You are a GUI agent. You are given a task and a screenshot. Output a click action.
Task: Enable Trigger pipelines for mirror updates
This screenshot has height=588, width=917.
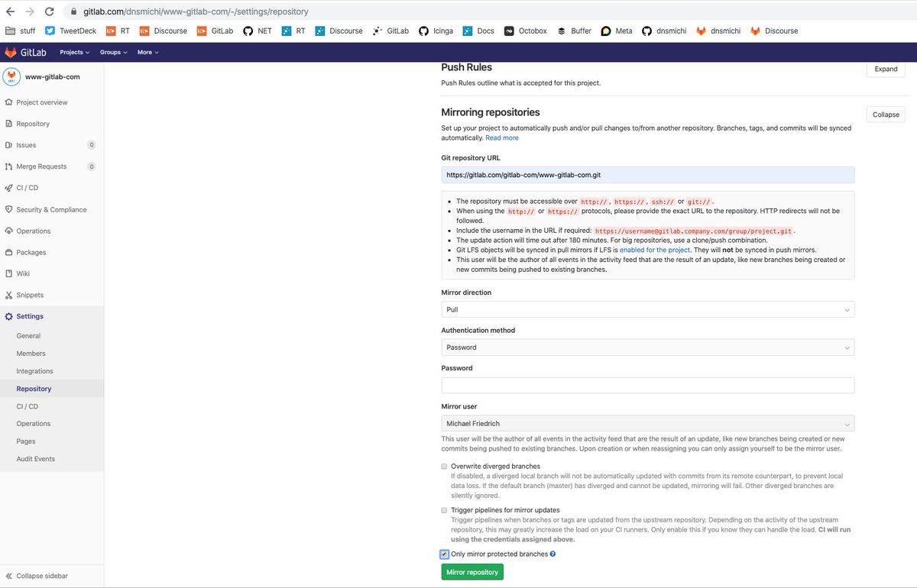(x=444, y=510)
